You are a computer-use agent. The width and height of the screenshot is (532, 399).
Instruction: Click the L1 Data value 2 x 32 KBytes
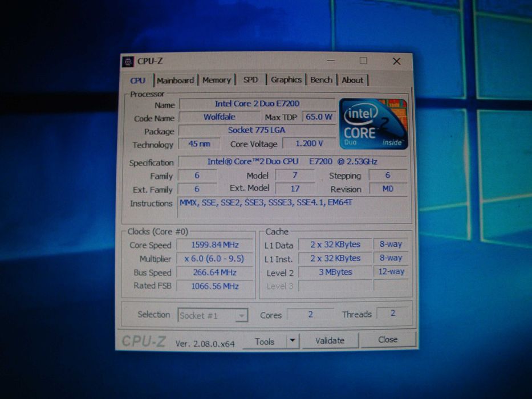(335, 245)
